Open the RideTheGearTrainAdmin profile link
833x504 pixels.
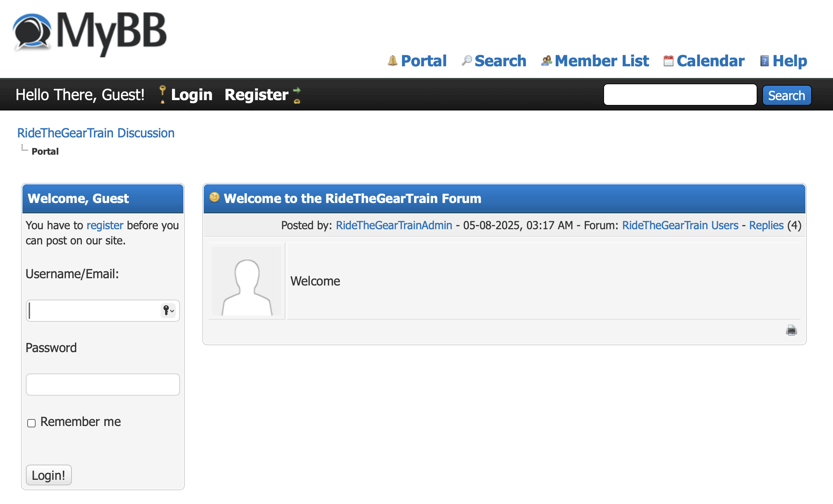tap(394, 225)
